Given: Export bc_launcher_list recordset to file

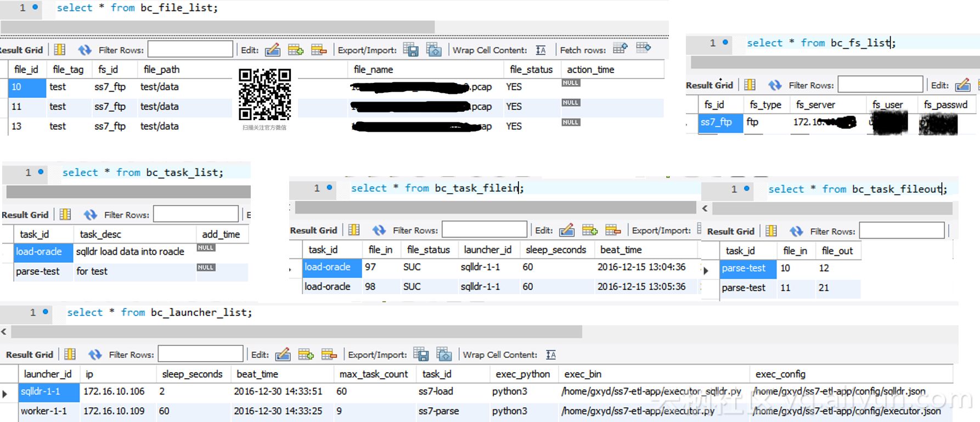Looking at the screenshot, I should tap(421, 355).
